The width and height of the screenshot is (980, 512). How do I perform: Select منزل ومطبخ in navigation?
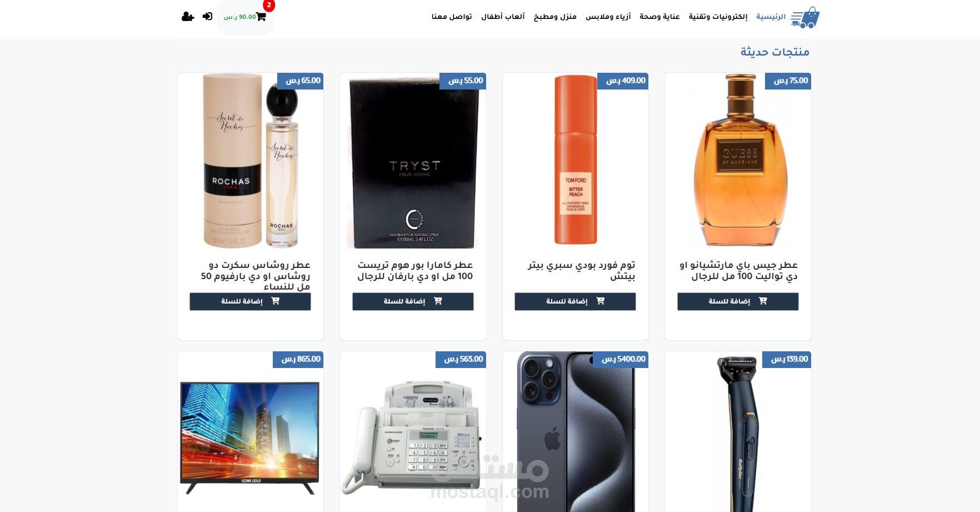(555, 17)
